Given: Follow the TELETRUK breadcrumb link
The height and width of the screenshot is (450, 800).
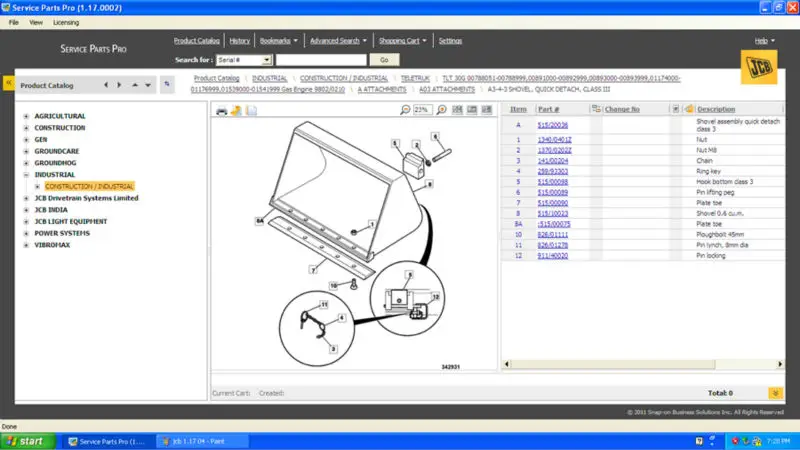Looking at the screenshot, I should click(415, 78).
